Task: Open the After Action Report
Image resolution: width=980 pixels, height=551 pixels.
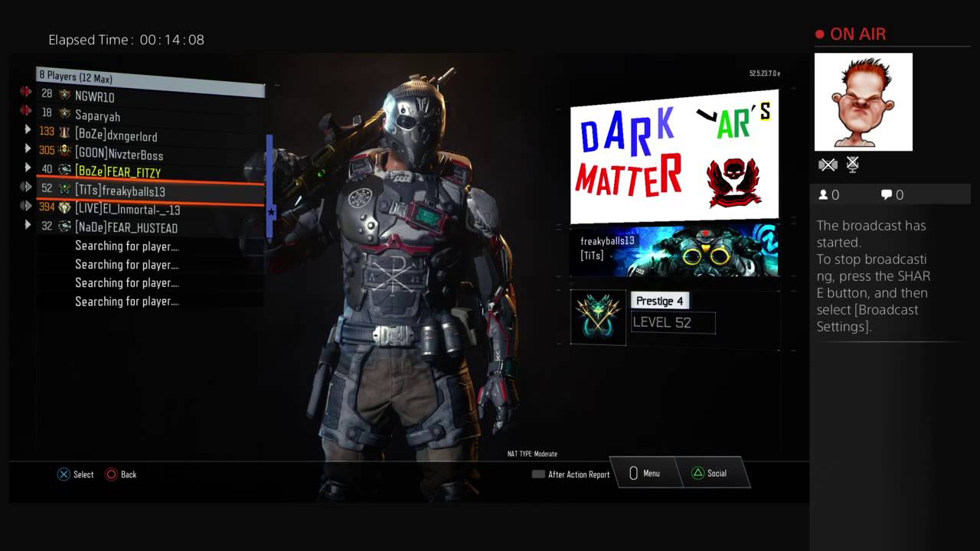Action: pos(571,474)
